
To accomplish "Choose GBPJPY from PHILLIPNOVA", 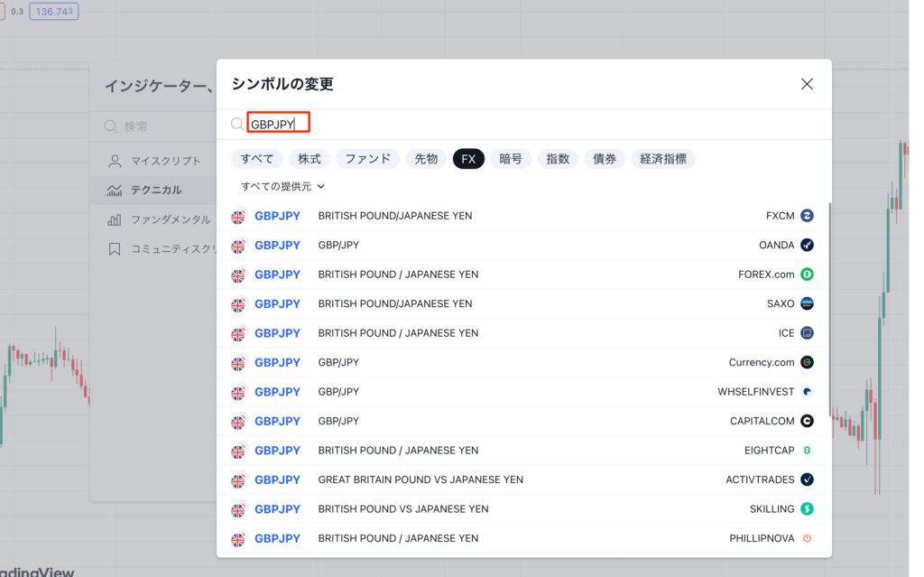I will (522, 539).
